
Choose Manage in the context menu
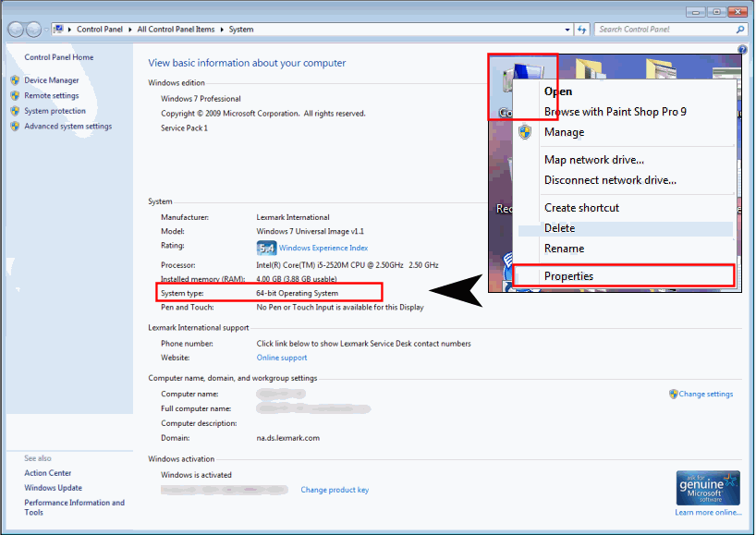[564, 131]
